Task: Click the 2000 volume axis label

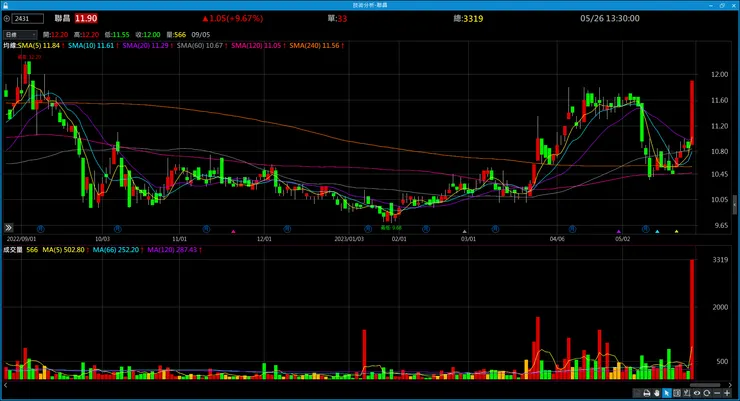Action: pyautogui.click(x=720, y=307)
